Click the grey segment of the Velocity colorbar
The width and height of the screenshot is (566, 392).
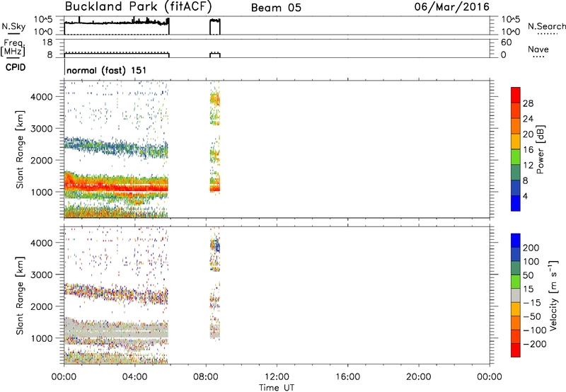click(516, 295)
